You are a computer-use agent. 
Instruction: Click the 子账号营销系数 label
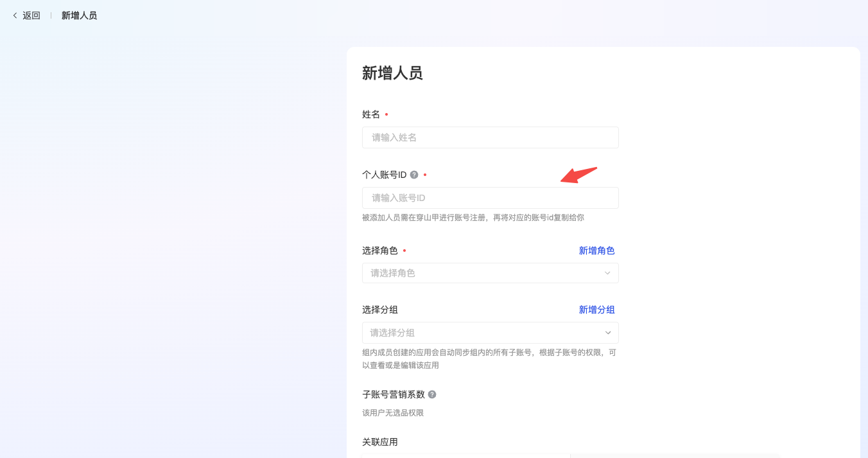pos(393,394)
